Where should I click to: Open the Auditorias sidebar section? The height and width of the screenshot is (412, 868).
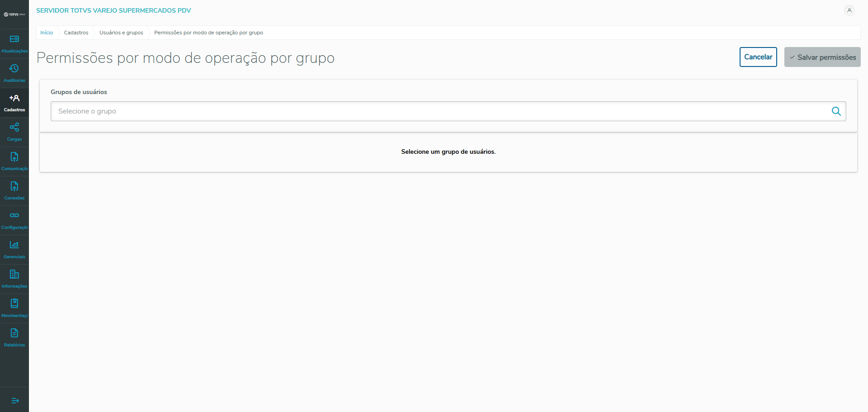click(14, 73)
